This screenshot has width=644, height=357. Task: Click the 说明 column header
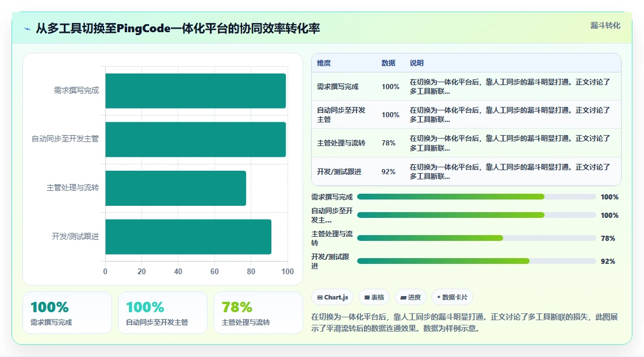coord(416,63)
